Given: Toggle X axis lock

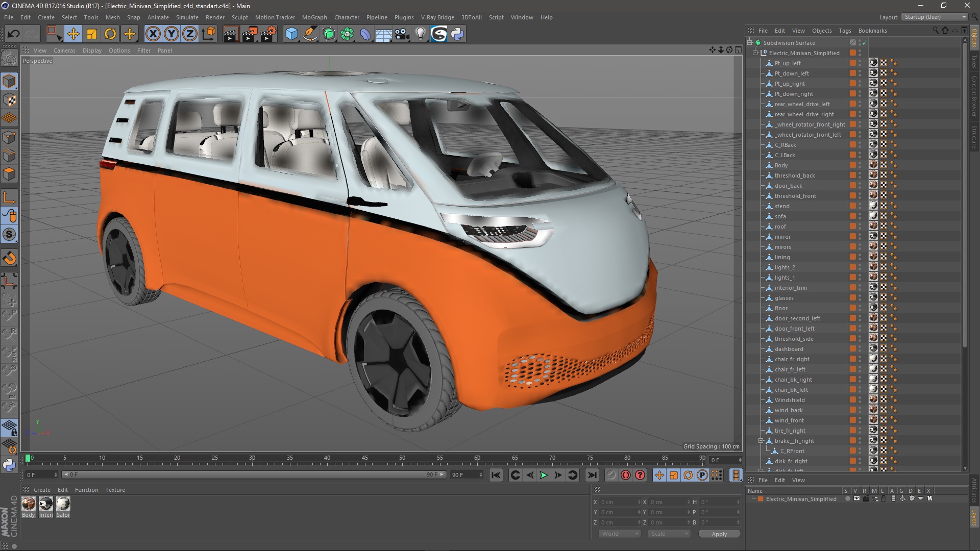Looking at the screenshot, I should click(x=153, y=34).
